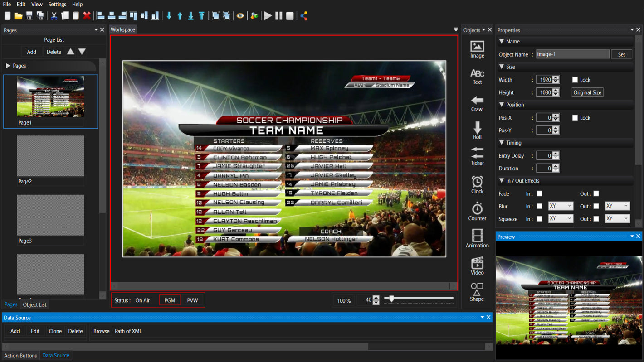Open the Blur In XY dropdown

click(x=561, y=206)
